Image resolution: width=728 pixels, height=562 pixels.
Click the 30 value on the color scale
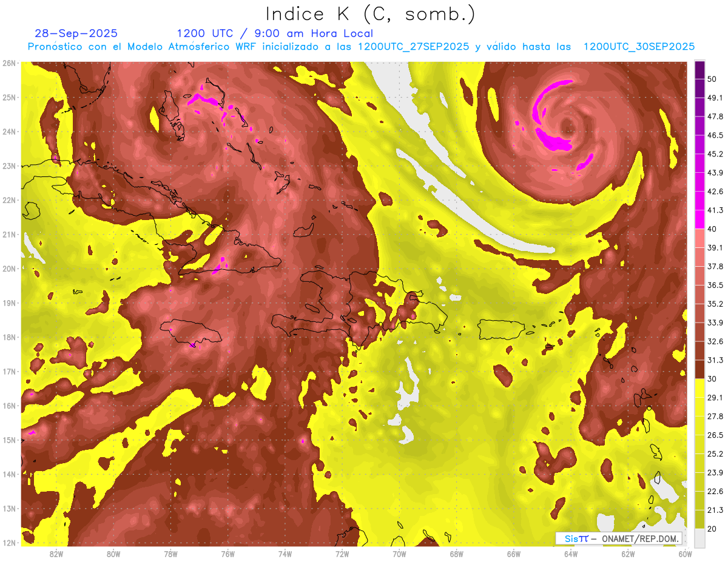pyautogui.click(x=712, y=379)
